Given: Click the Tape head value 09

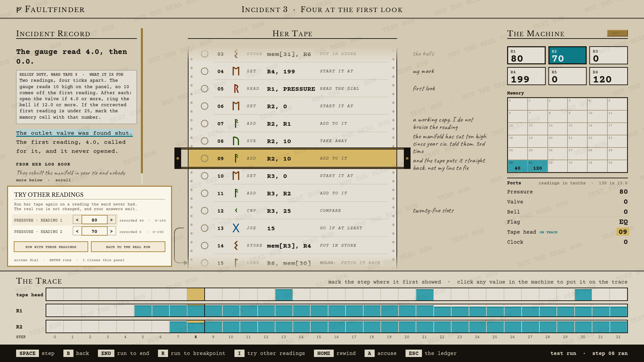Looking at the screenshot, I should click(623, 232).
